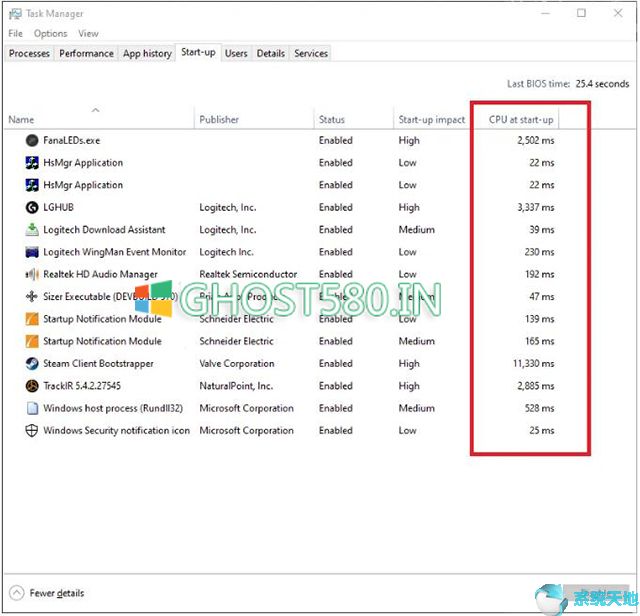The height and width of the screenshot is (616, 640).
Task: Click the Valve Corporation publisher cell
Action: click(237, 363)
